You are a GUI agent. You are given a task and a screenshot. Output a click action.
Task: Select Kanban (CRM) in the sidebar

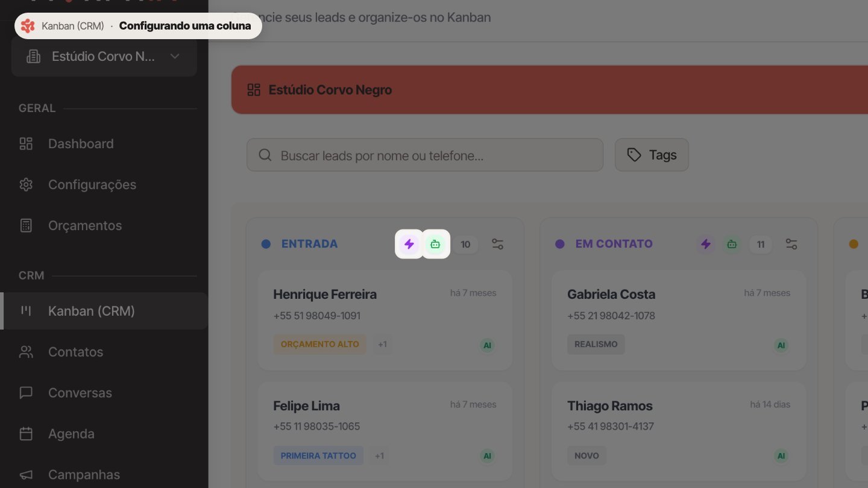point(104,311)
